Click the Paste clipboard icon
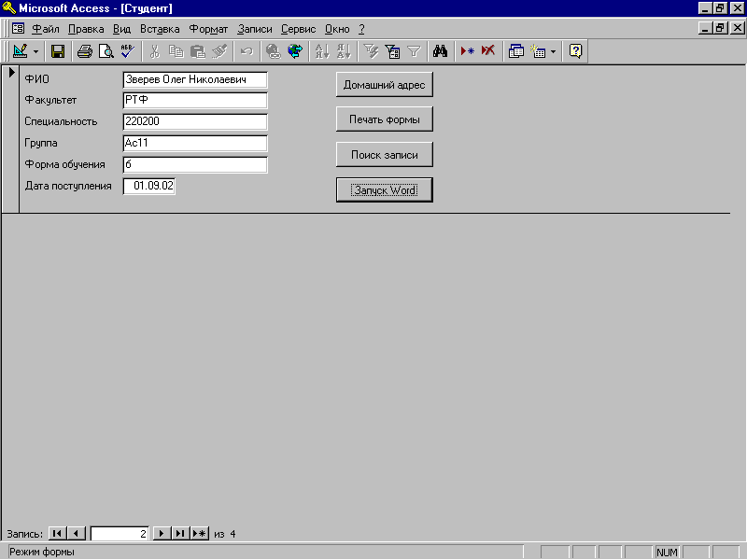Image resolution: width=747 pixels, height=560 pixels. pos(197,51)
